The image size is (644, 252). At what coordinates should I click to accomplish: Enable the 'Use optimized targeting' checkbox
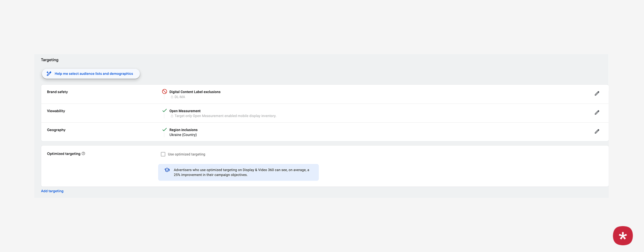pos(163,154)
